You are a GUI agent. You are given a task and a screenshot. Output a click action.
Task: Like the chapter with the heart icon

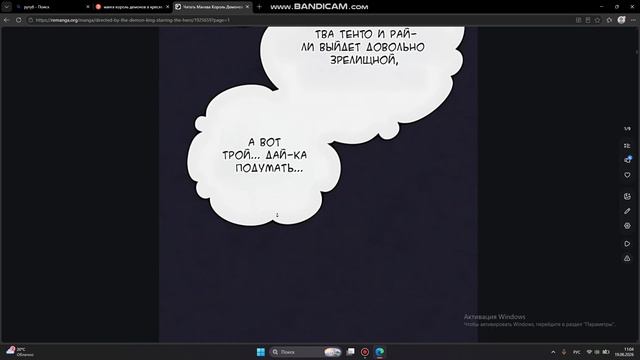627,175
